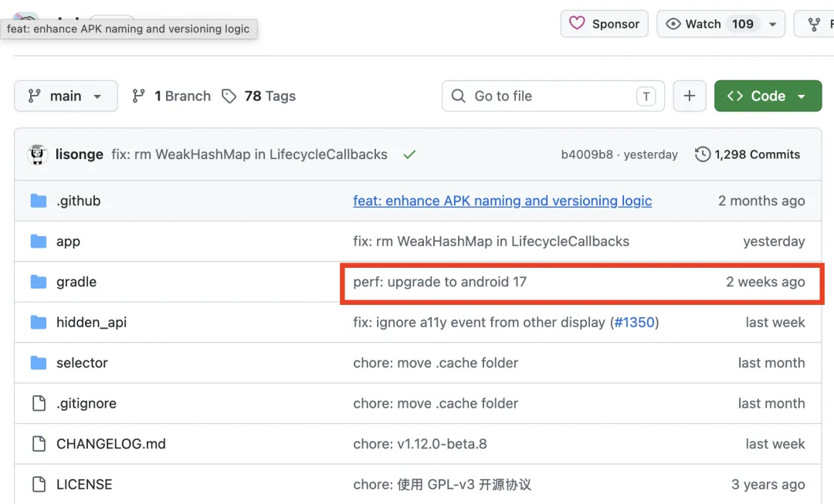The image size is (834, 504).
Task: Click the Go to file search field
Action: pyautogui.click(x=553, y=96)
